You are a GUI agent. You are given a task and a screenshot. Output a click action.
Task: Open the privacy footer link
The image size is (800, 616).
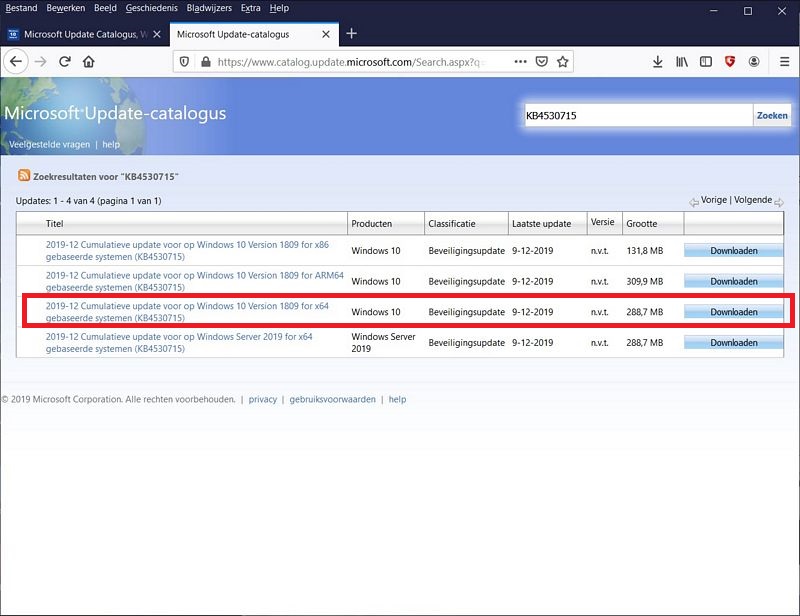coord(263,399)
